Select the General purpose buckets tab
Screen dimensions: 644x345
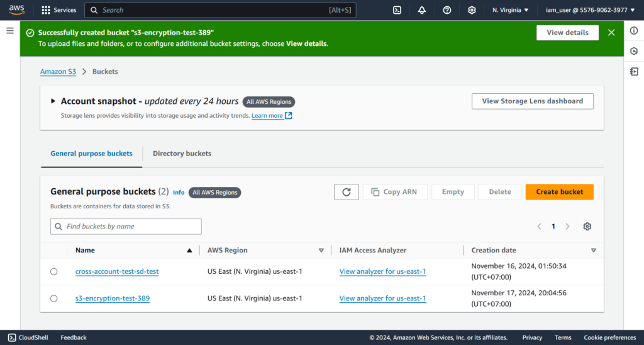point(91,154)
